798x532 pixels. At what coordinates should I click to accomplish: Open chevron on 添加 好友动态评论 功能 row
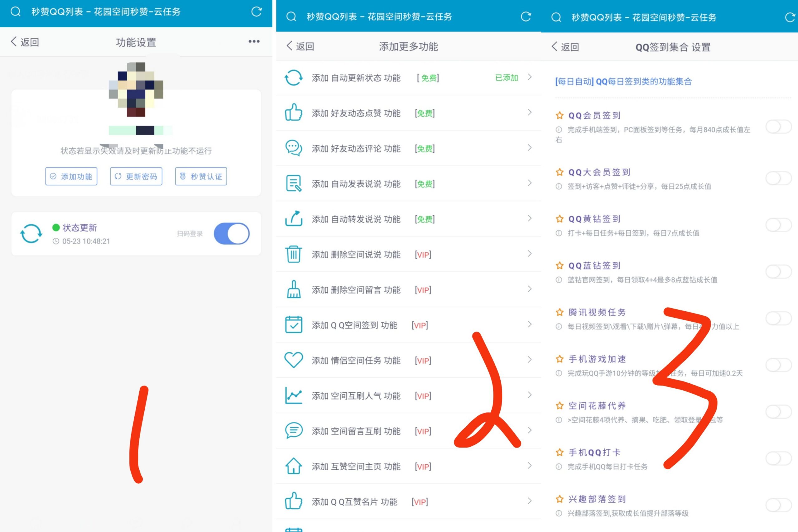coord(530,148)
